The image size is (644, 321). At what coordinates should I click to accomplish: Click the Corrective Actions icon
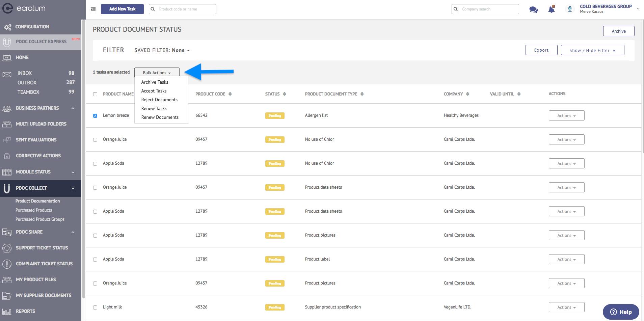tap(7, 156)
